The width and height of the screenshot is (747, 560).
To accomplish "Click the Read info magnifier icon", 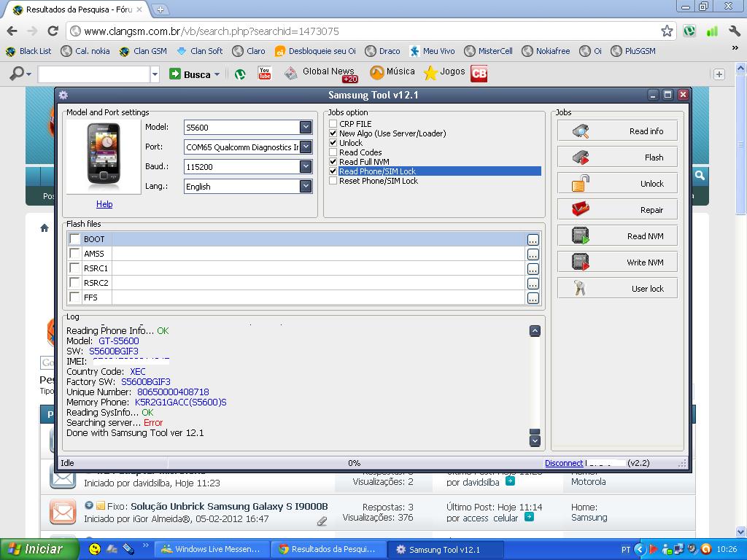I will (581, 131).
